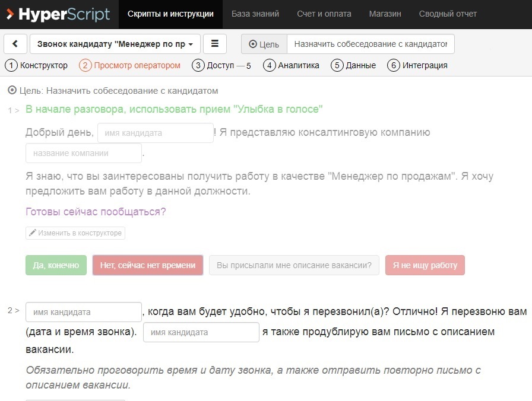Image resolution: width=532 pixels, height=401 pixels.
Task: Open the Сводный отчет page
Action: 448,14
